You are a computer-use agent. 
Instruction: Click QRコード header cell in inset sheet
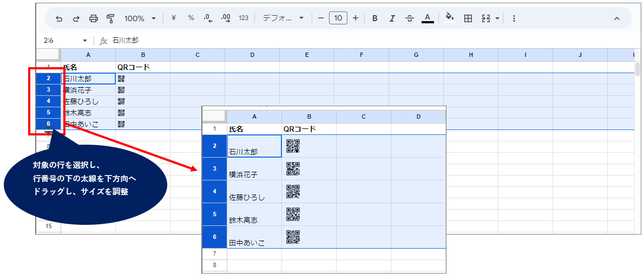click(x=309, y=129)
